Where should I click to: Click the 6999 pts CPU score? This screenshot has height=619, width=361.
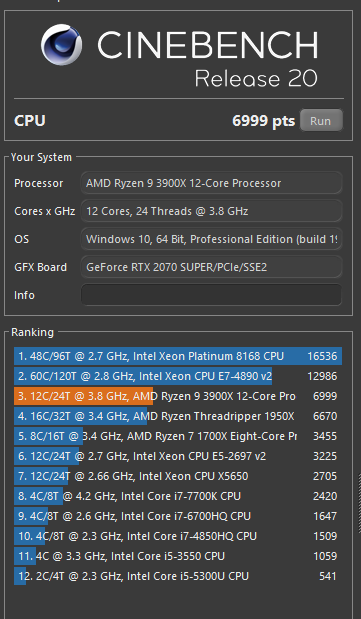(263, 121)
